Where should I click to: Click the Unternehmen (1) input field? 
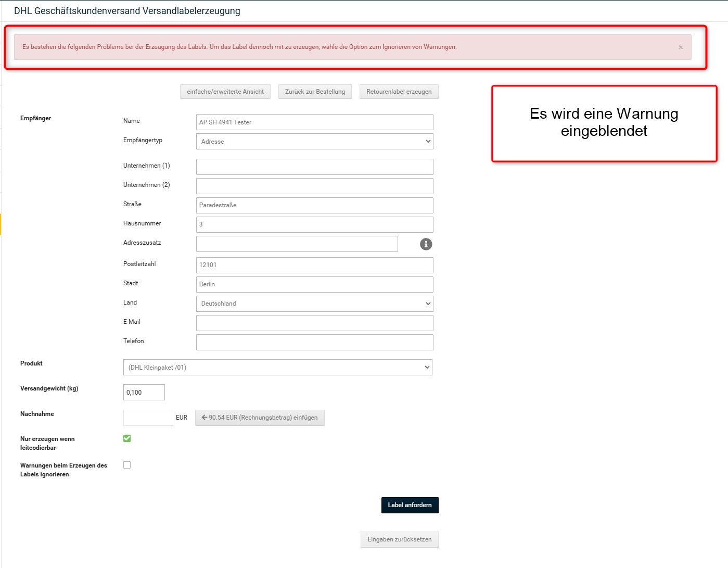click(x=314, y=167)
